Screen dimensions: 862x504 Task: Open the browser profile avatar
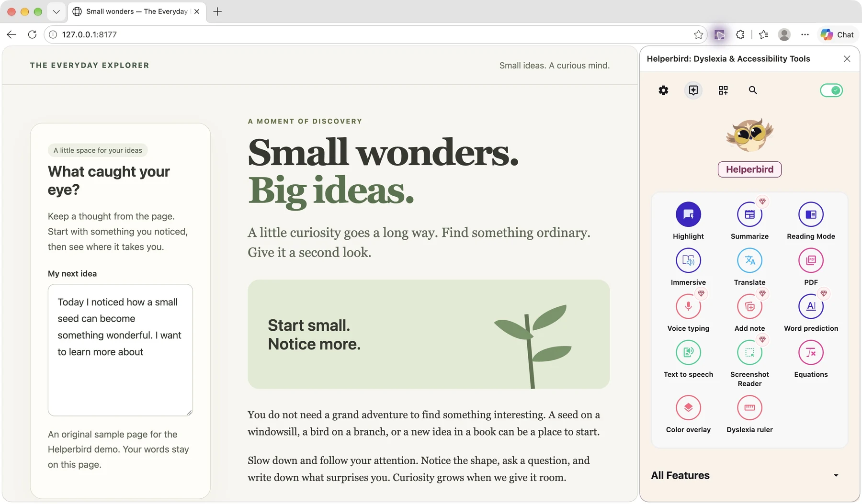click(784, 34)
